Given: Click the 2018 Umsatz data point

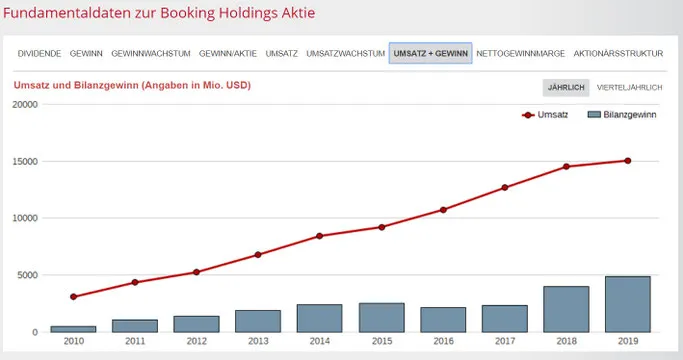Looking at the screenshot, I should [566, 166].
